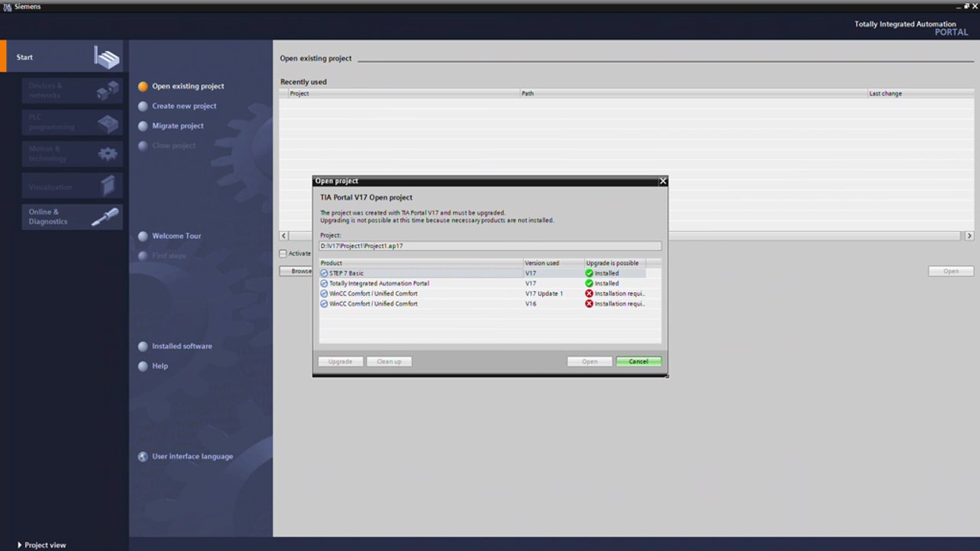The image size is (980, 551).
Task: Click the WinCC Comfort V17 Update 1 row icon
Action: 324,294
